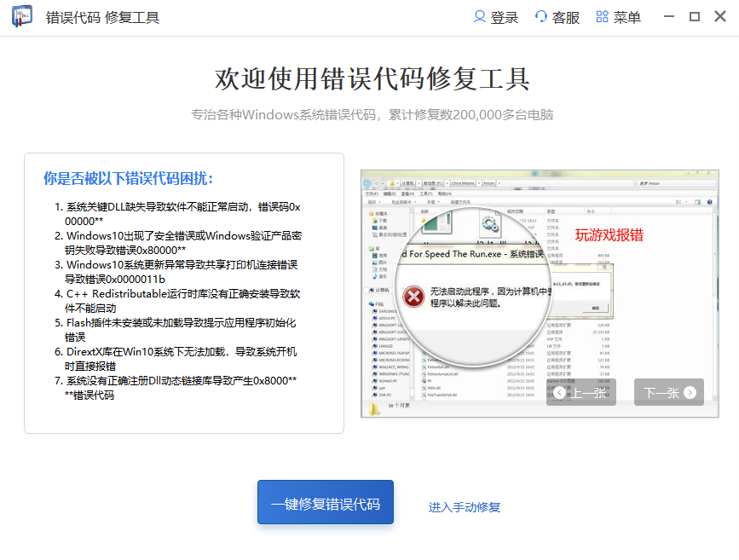Open the 菜单 grid menu
Viewport: 739px width, 560px height.
(x=618, y=17)
